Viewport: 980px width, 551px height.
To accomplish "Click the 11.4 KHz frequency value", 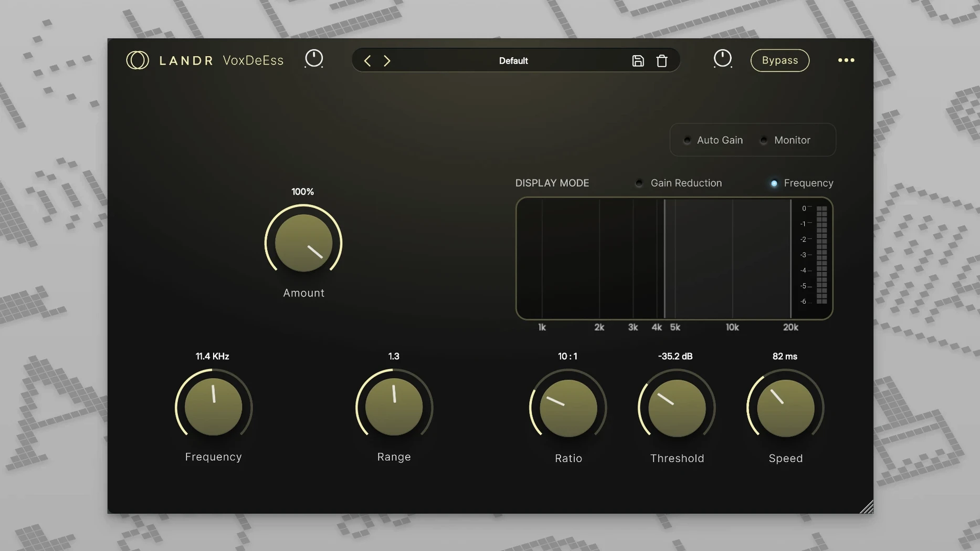I will point(213,357).
